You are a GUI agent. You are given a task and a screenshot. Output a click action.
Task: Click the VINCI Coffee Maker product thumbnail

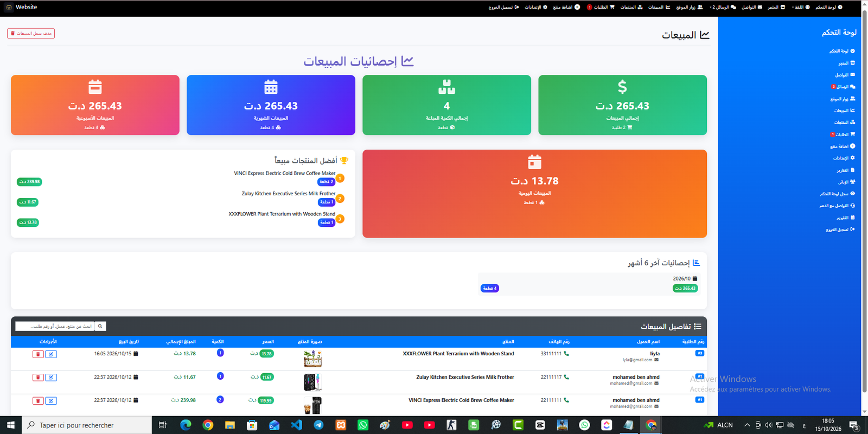(312, 405)
